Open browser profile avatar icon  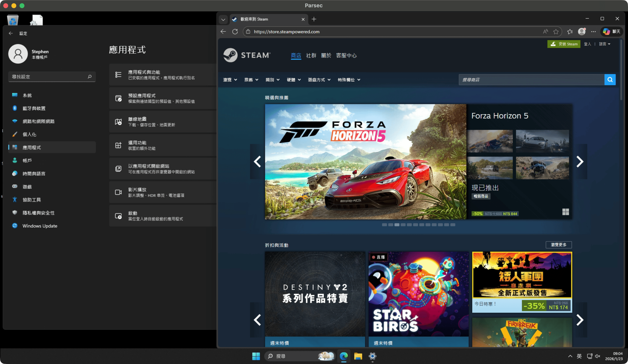581,32
